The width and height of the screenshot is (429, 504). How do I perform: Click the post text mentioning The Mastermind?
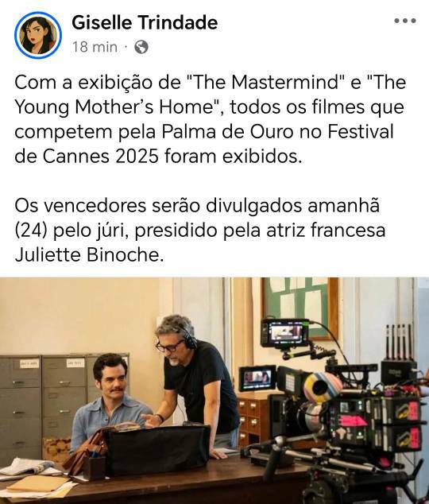click(211, 119)
